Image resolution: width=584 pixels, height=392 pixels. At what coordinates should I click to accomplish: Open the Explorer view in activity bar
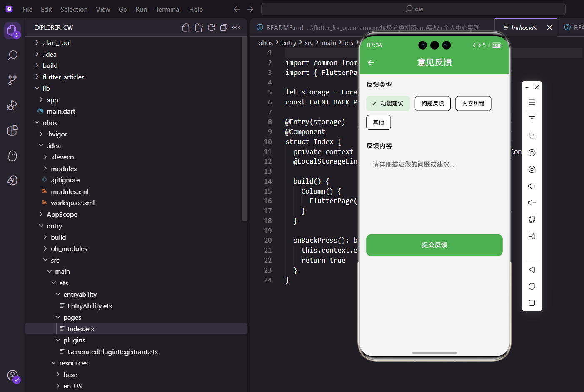pos(12,30)
